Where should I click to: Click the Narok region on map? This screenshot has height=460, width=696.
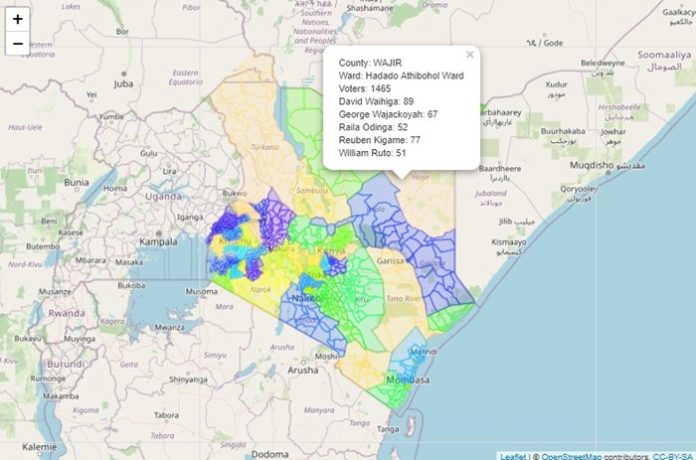coord(258,290)
